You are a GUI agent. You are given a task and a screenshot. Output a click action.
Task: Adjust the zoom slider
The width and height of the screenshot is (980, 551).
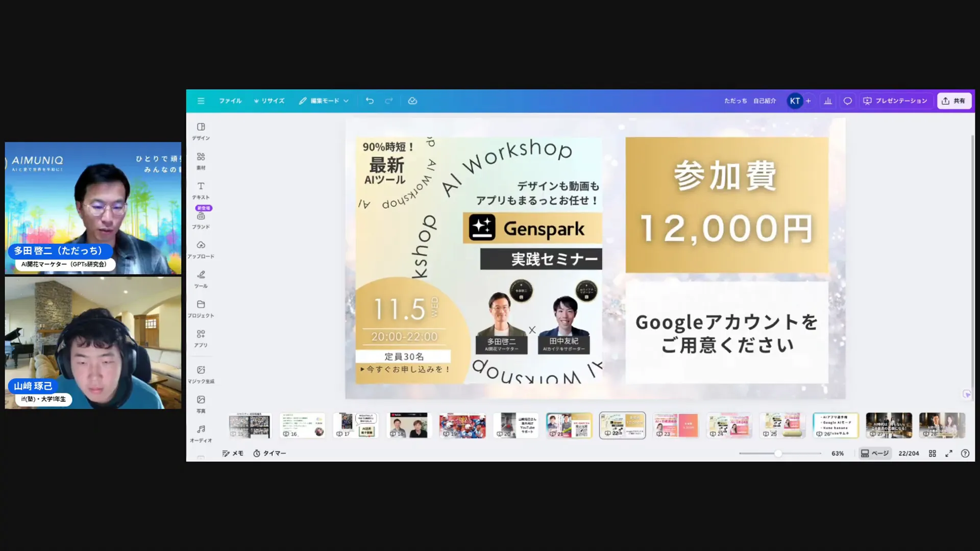click(x=777, y=453)
